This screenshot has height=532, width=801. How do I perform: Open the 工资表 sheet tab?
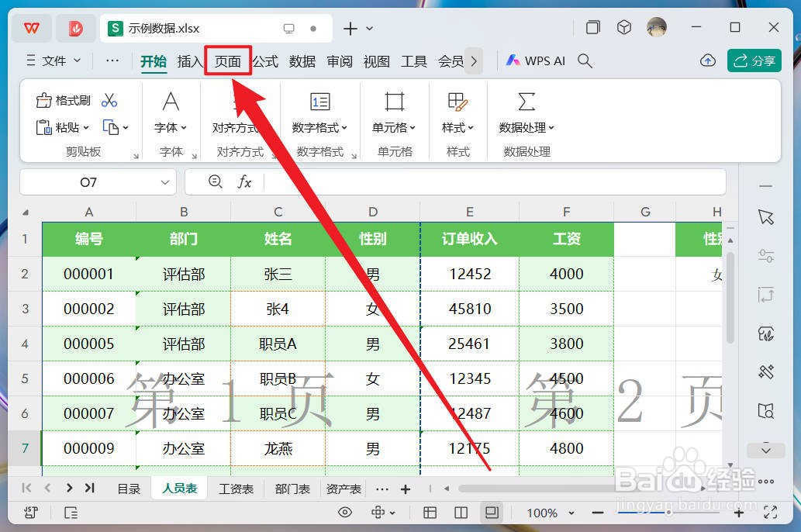click(237, 489)
